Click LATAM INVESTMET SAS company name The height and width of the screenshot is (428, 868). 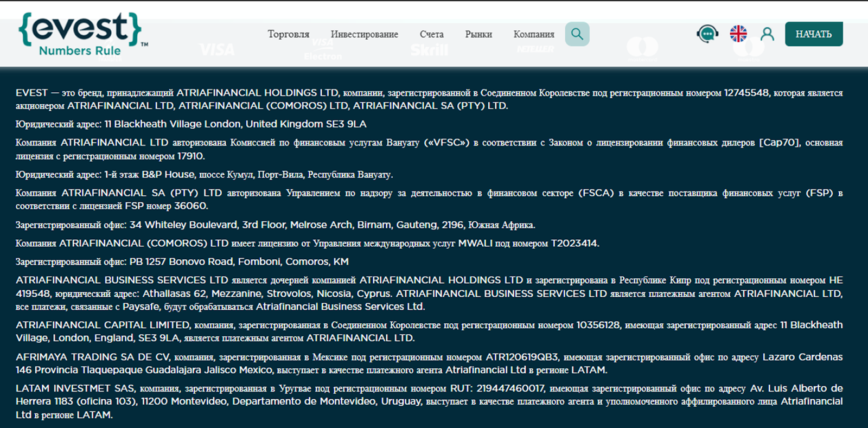75,388
